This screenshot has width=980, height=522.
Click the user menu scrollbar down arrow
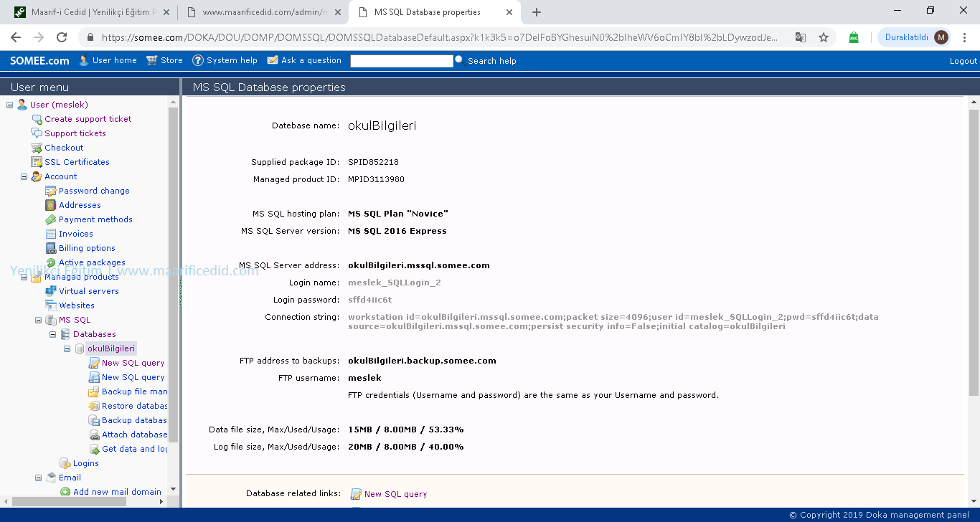[173, 489]
